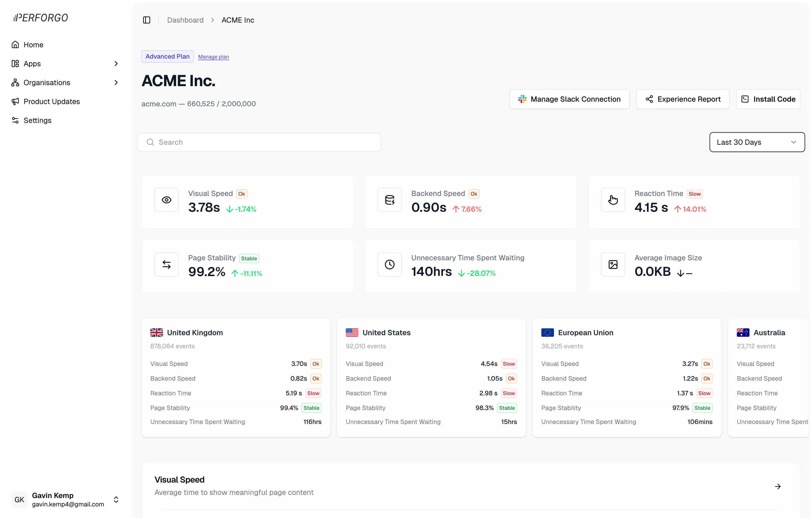The width and height of the screenshot is (812, 518).
Task: Click the 3.78s Visual Speed value
Action: tap(204, 208)
